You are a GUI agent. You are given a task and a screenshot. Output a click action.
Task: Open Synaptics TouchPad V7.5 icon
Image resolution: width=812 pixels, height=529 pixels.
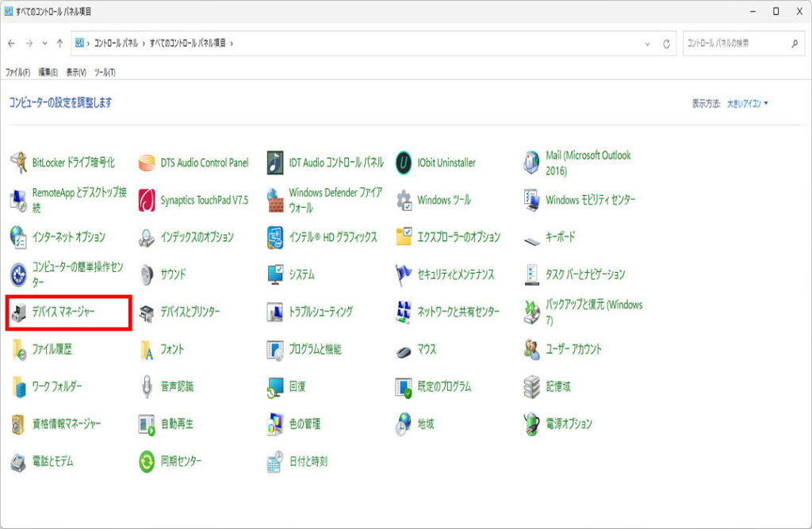tap(147, 200)
